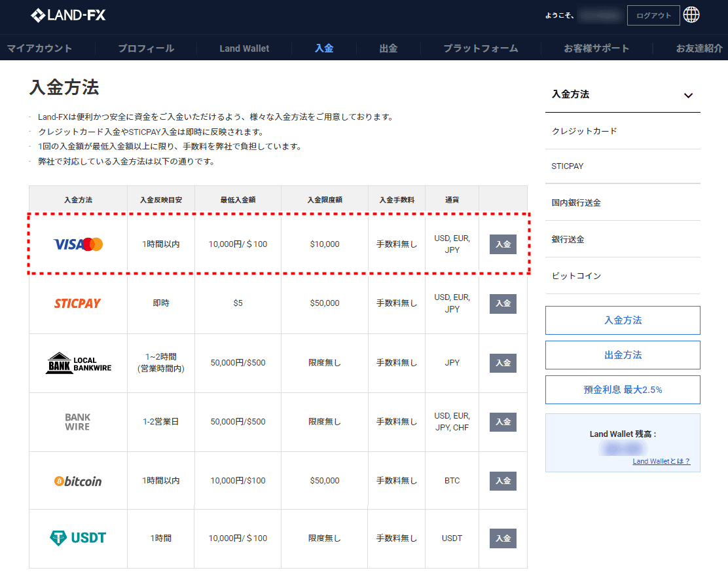Select 国内銀行送金 in sidebar
Viewport: 728px width, 583px height.
coord(623,202)
